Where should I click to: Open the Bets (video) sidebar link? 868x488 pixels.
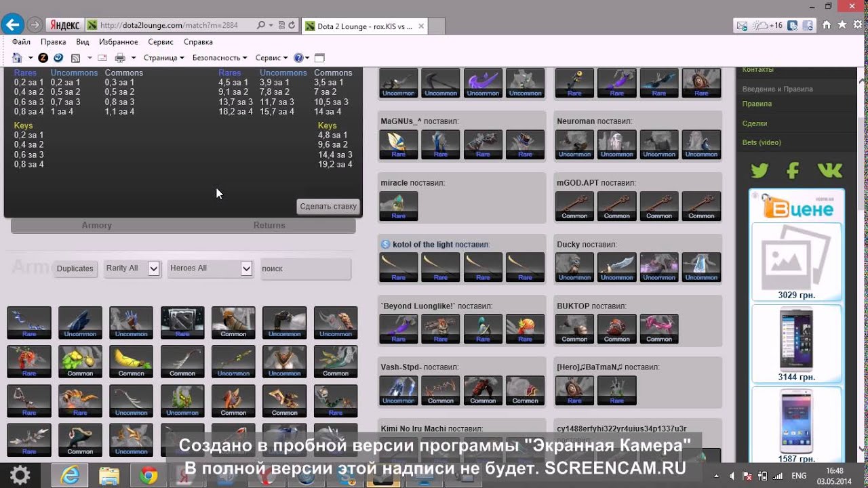(762, 142)
